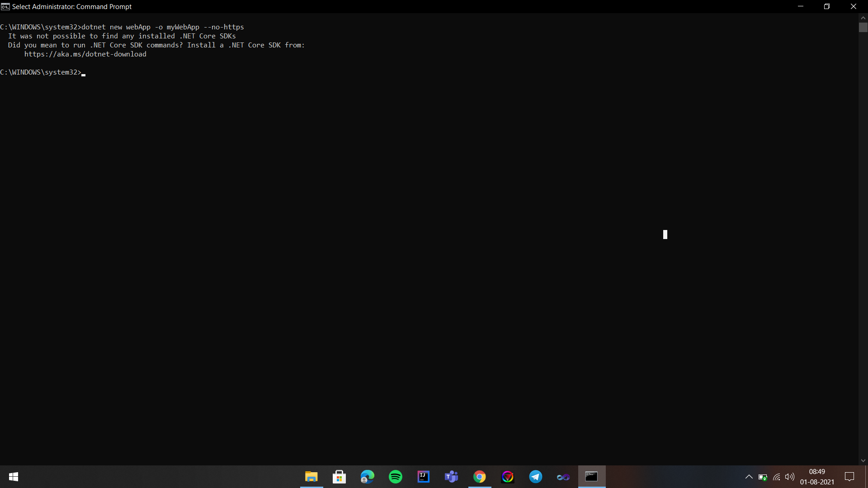Open the Wi-Fi network status icon
Image resolution: width=868 pixels, height=488 pixels.
tap(776, 477)
